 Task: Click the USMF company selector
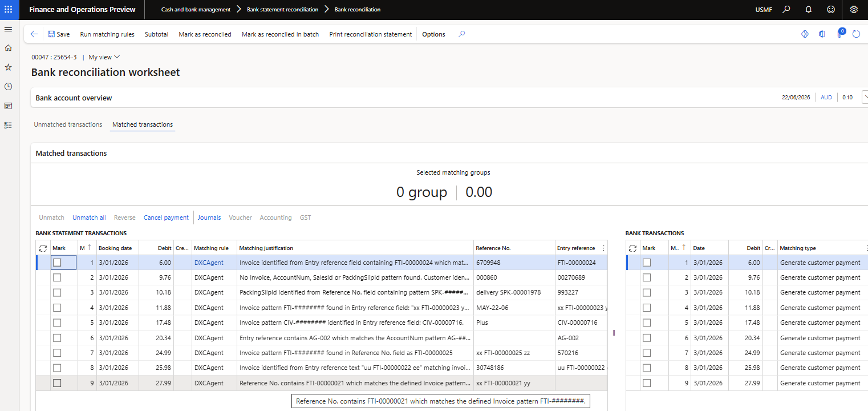[763, 10]
